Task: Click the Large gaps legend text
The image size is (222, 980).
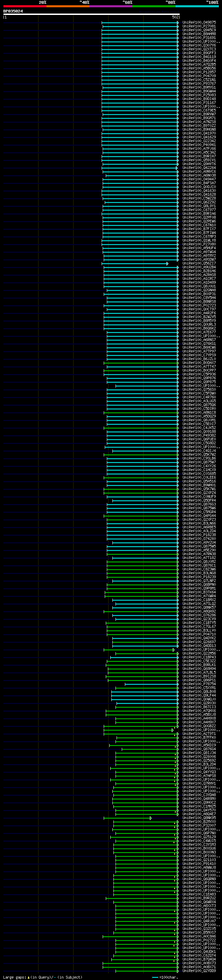Action: point(43,977)
